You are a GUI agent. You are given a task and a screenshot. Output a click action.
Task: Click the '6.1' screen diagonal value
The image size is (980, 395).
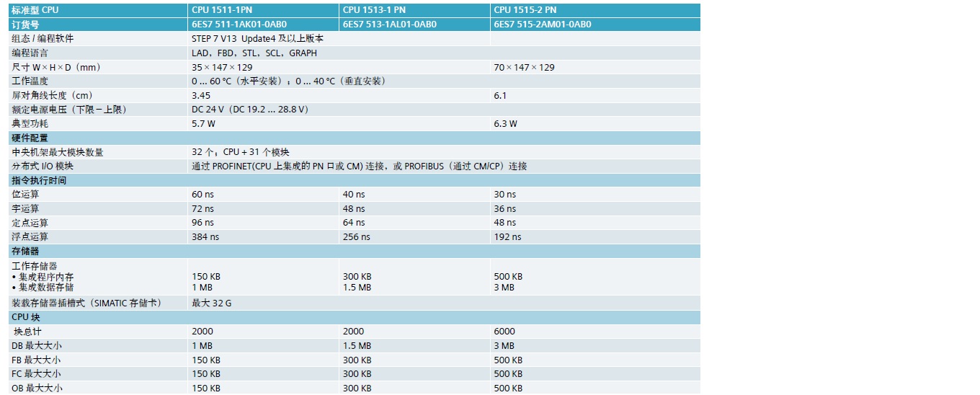click(x=500, y=95)
